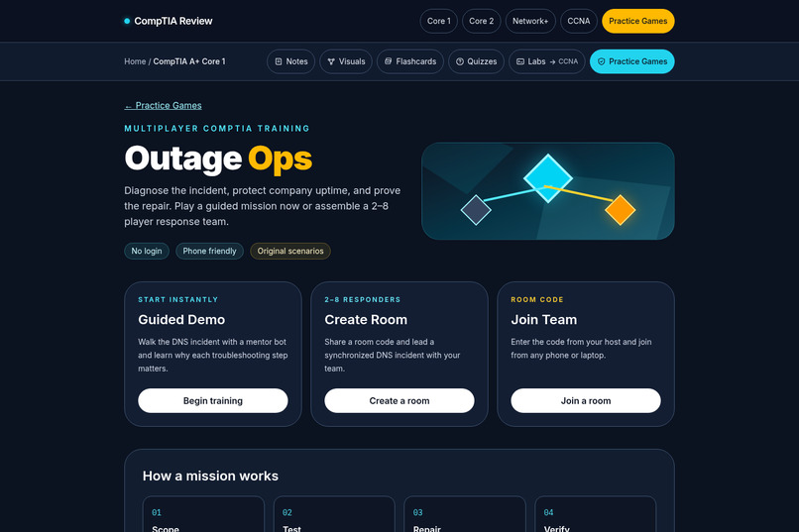Go to Labs → CCNA section
This screenshot has height=532, width=799.
547,61
